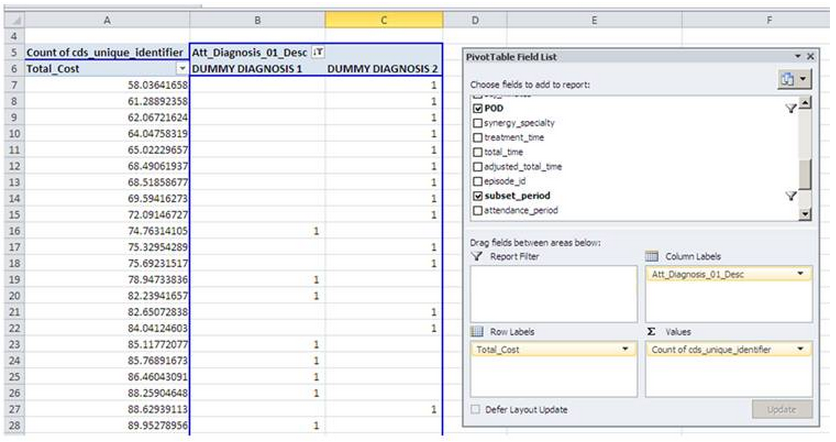Check the treatment_time field checkbox
The image size is (836, 442).
478,138
